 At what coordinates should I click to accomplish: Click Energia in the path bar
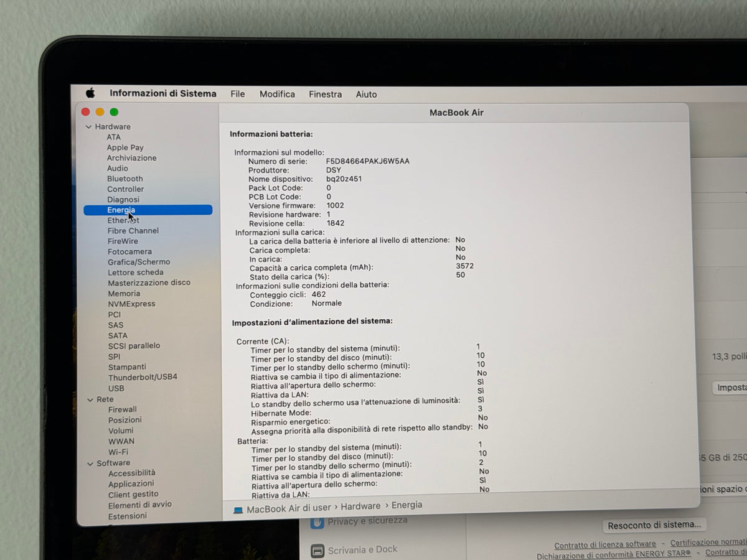[x=407, y=505]
